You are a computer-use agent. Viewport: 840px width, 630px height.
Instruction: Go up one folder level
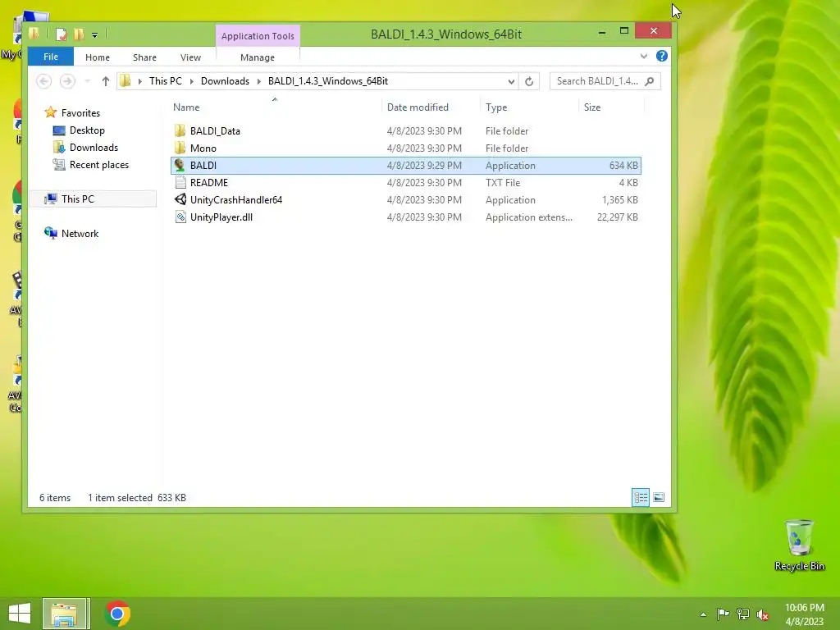tap(106, 81)
